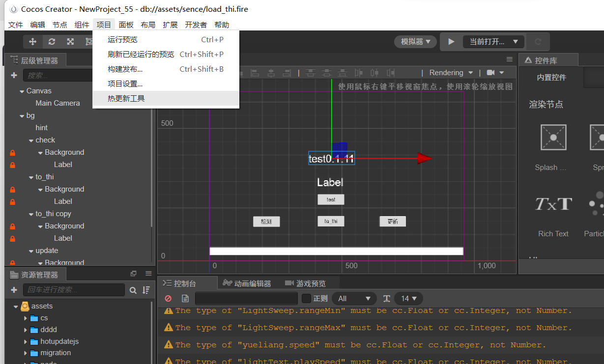Click distribute left edges icon
The width and height of the screenshot is (604, 364).
click(359, 73)
